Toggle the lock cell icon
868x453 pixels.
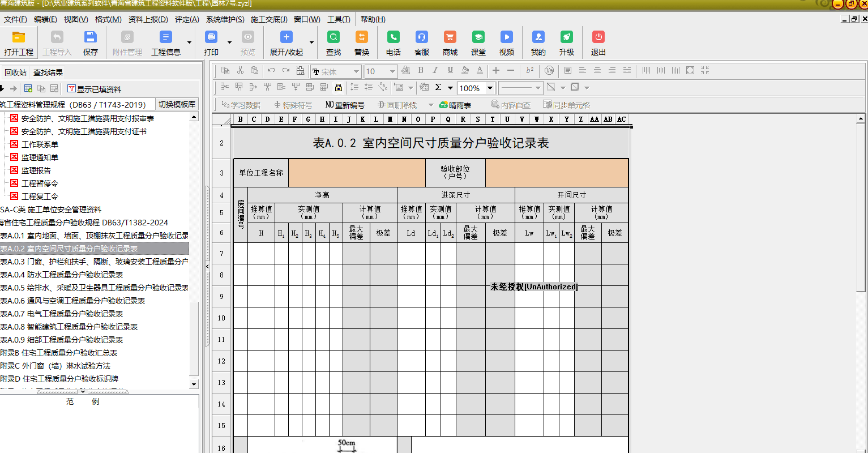(x=339, y=88)
